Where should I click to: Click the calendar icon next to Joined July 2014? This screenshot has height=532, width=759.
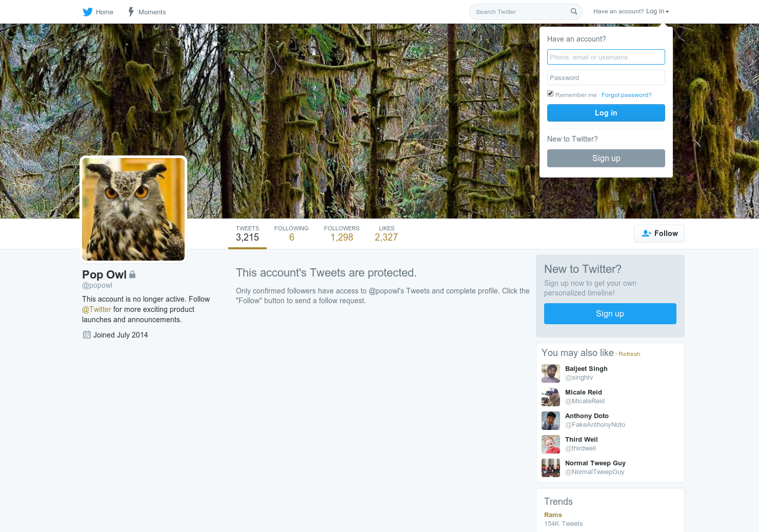point(87,334)
